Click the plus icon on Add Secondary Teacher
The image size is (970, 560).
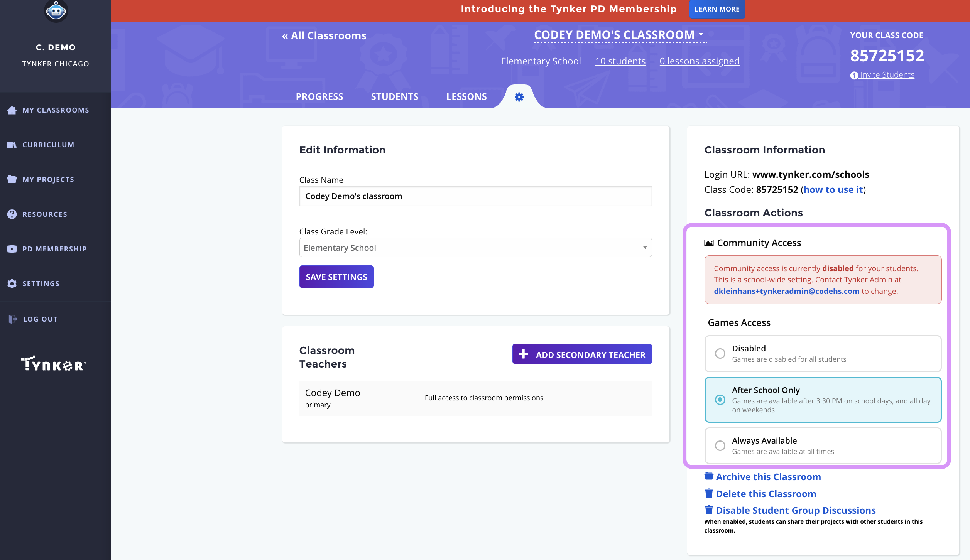(523, 354)
